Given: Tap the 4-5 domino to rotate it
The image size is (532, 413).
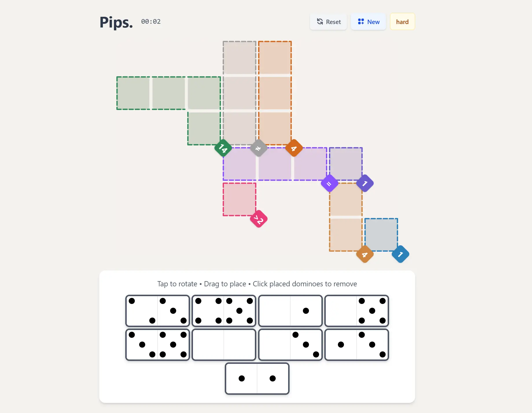Looking at the screenshot, I should tap(224, 311).
